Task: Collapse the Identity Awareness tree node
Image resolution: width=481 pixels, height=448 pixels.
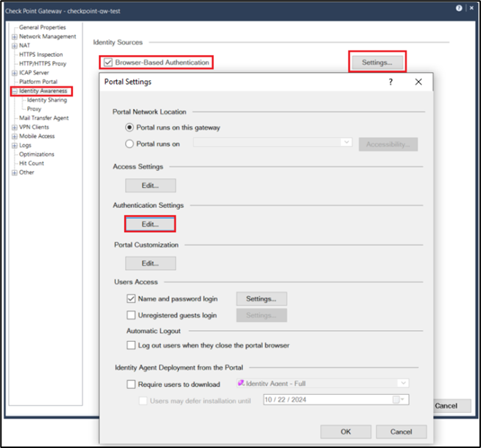Action: pyautogui.click(x=14, y=91)
